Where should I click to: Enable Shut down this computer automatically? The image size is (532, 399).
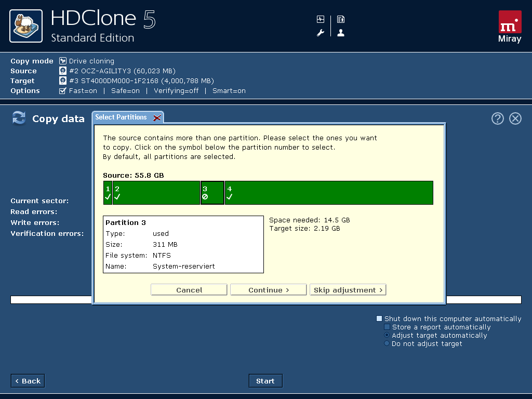(x=379, y=318)
